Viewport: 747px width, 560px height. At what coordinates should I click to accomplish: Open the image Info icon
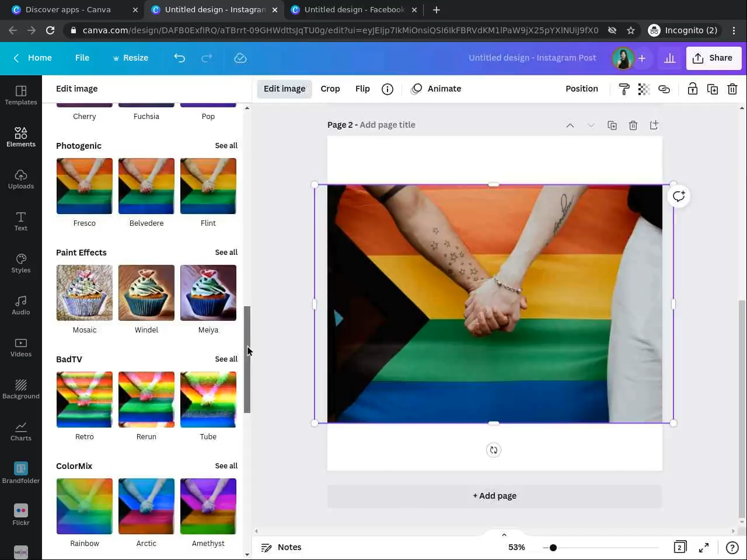tap(388, 89)
